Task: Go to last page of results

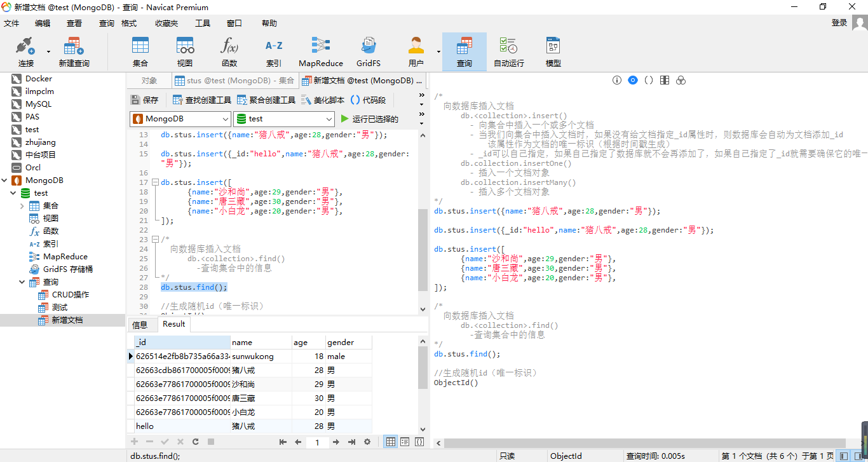Action: [x=351, y=442]
